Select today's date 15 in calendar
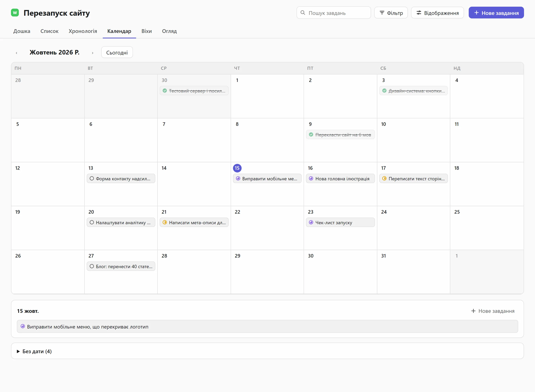The width and height of the screenshot is (535, 392). 237,168
